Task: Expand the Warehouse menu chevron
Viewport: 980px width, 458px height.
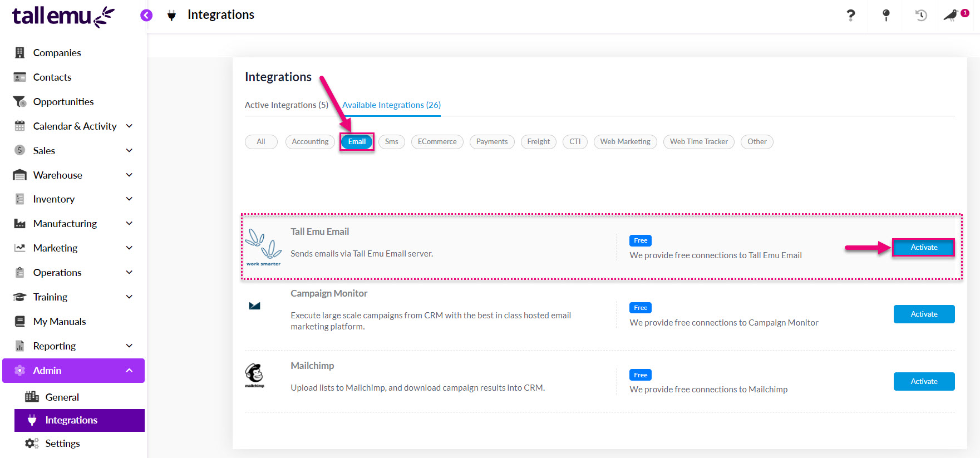Action: [129, 175]
